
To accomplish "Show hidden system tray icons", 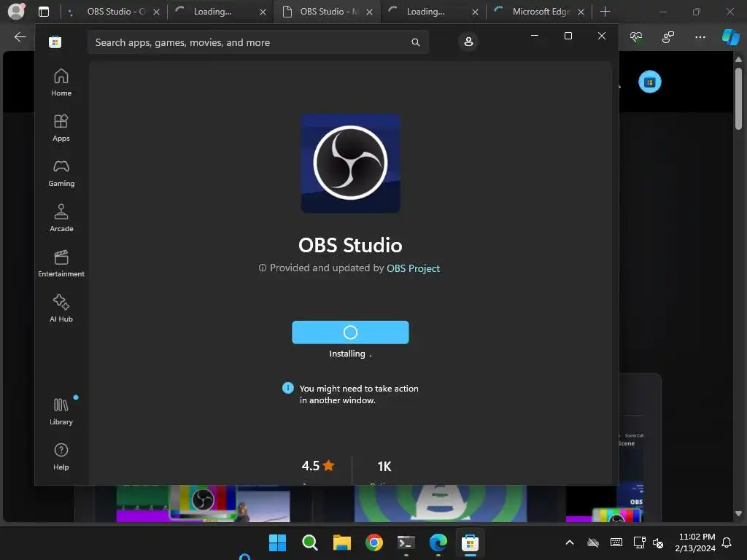I will coord(569,542).
